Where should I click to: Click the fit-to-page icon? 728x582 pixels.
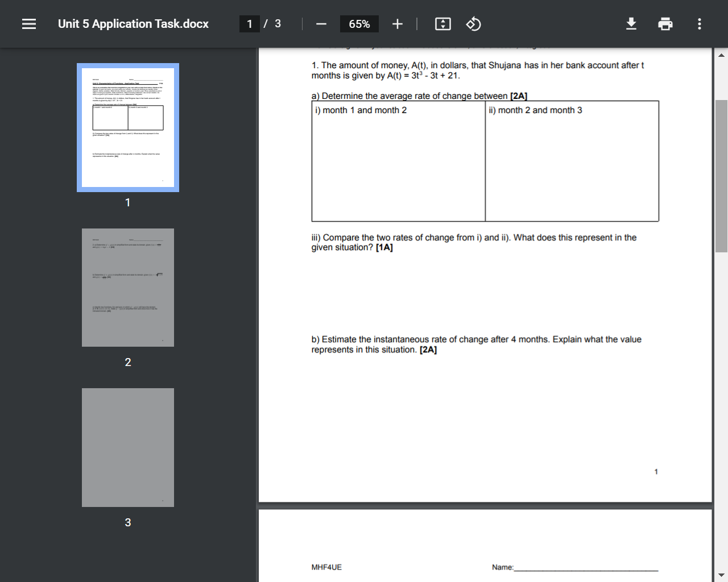pos(442,24)
